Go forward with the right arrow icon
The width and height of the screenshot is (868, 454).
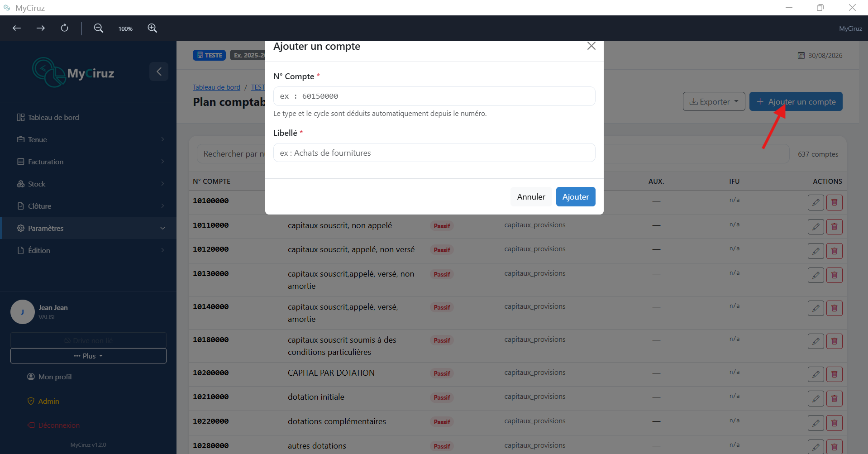[41, 28]
